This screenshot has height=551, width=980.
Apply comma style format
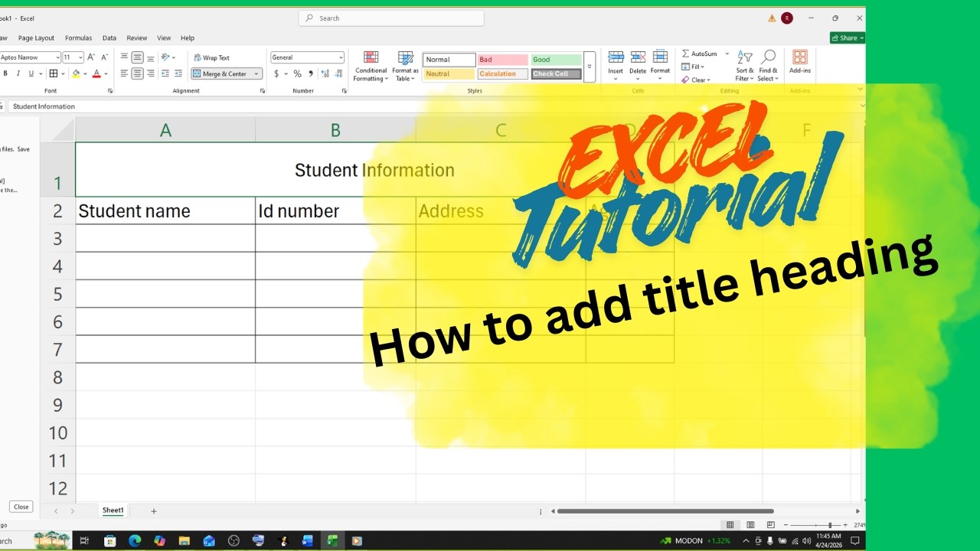click(310, 73)
